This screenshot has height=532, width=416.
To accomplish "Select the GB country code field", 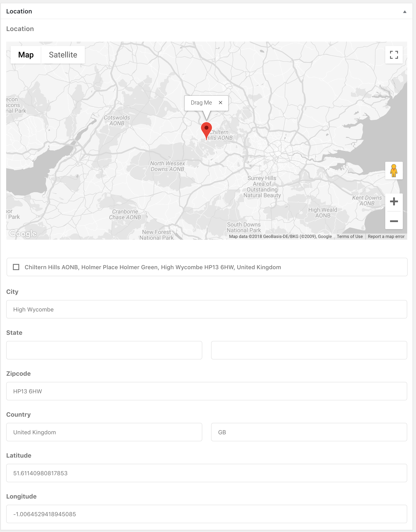I will pos(309,432).
